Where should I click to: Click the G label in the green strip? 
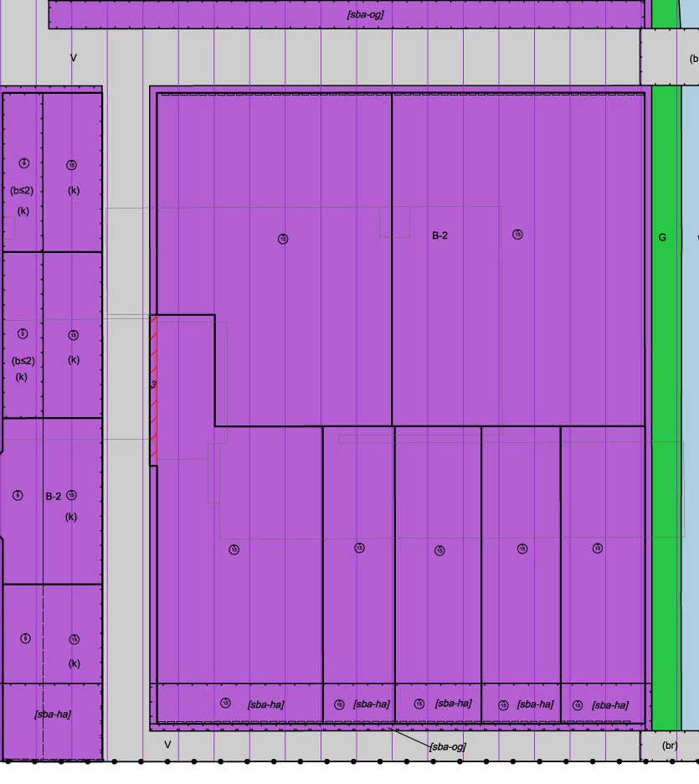point(662,238)
